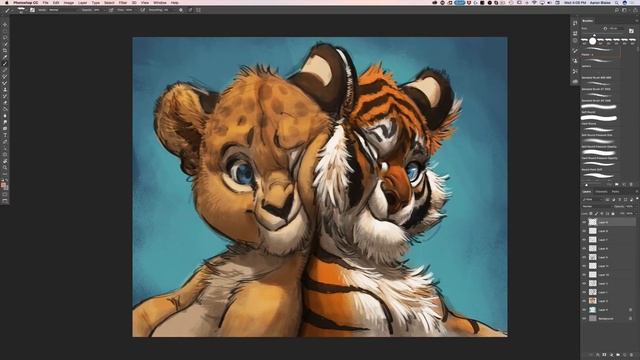
Task: Delete brush with Brushes panel trash icon
Action: click(x=631, y=184)
